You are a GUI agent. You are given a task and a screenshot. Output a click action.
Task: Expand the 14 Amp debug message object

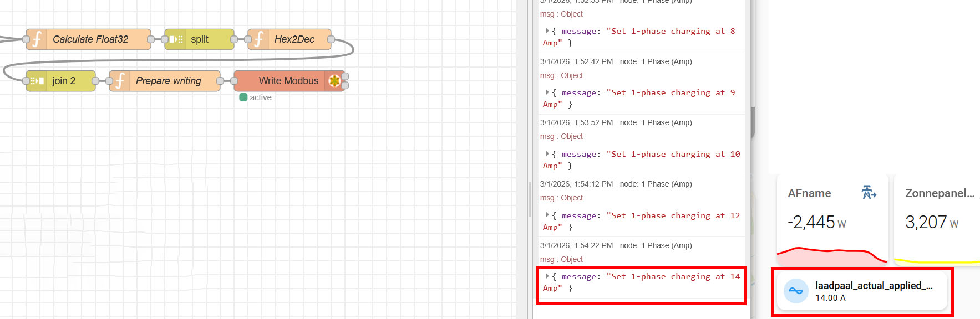point(547,276)
